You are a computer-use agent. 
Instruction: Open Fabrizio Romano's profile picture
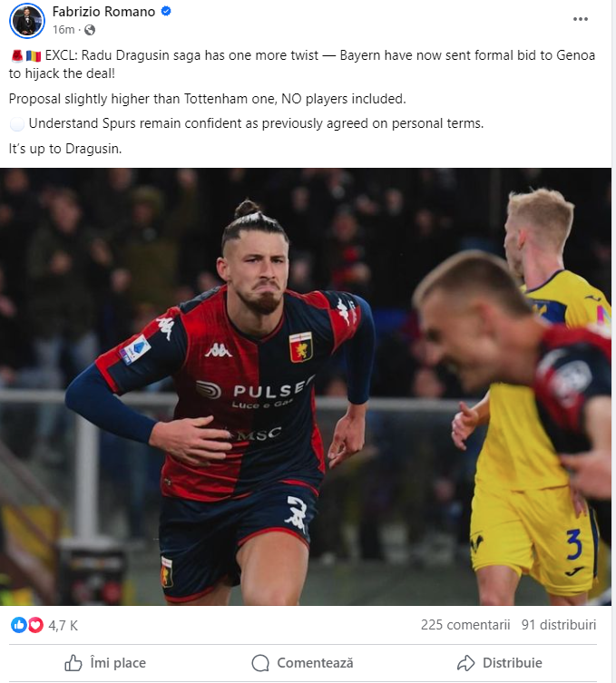pyautogui.click(x=27, y=21)
